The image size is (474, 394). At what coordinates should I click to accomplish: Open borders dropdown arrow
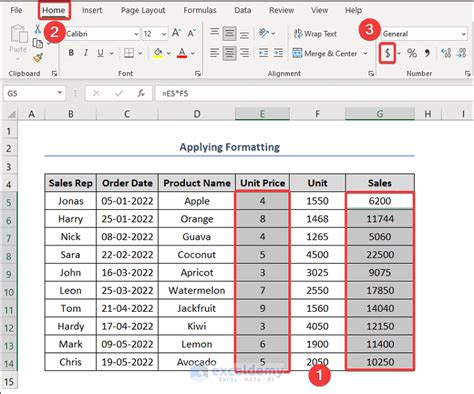140,53
